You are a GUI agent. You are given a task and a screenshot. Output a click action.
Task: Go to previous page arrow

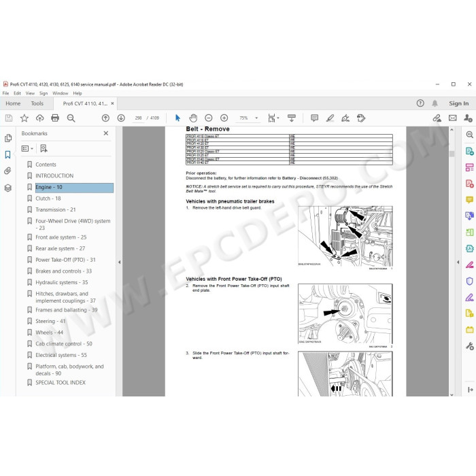pyautogui.click(x=105, y=118)
